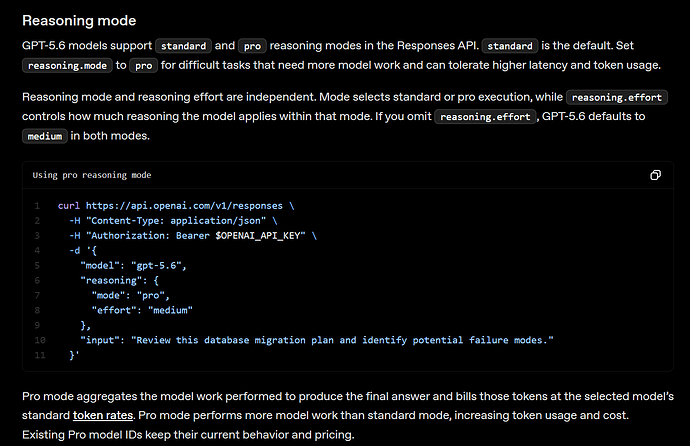Click the pro chip before 'for difficult tasks'
This screenshot has height=446, width=690.
143,66
